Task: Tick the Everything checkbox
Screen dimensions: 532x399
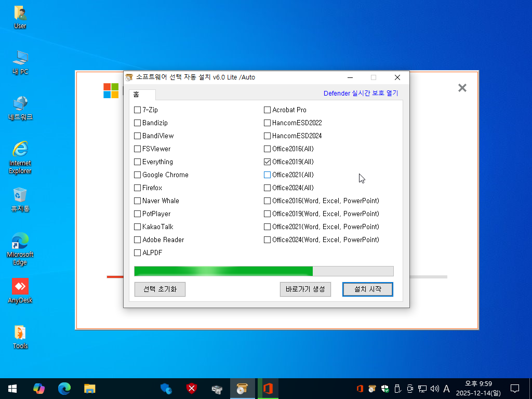Action: (x=137, y=162)
